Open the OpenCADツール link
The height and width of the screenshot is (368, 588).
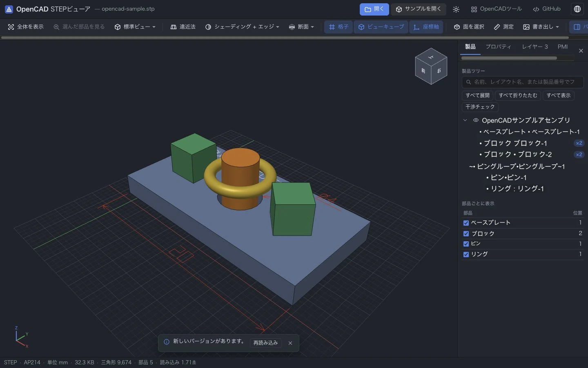[x=496, y=9]
